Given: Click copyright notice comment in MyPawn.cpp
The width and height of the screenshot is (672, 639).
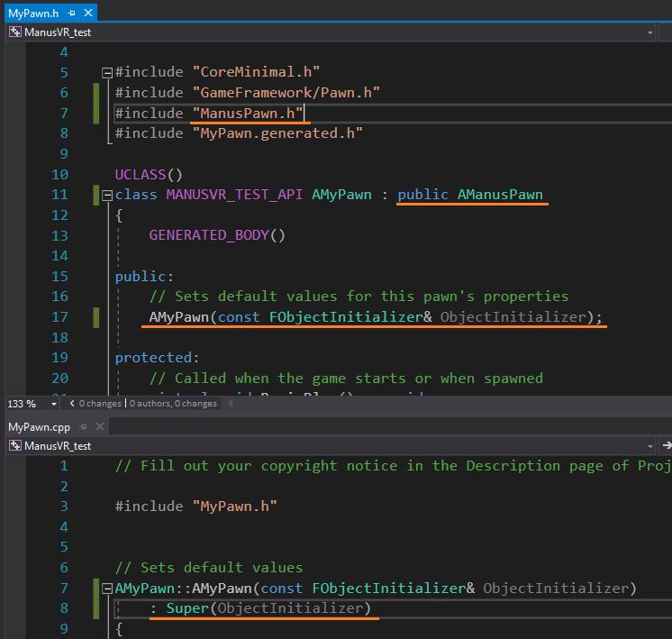Looking at the screenshot, I should (x=393, y=466).
